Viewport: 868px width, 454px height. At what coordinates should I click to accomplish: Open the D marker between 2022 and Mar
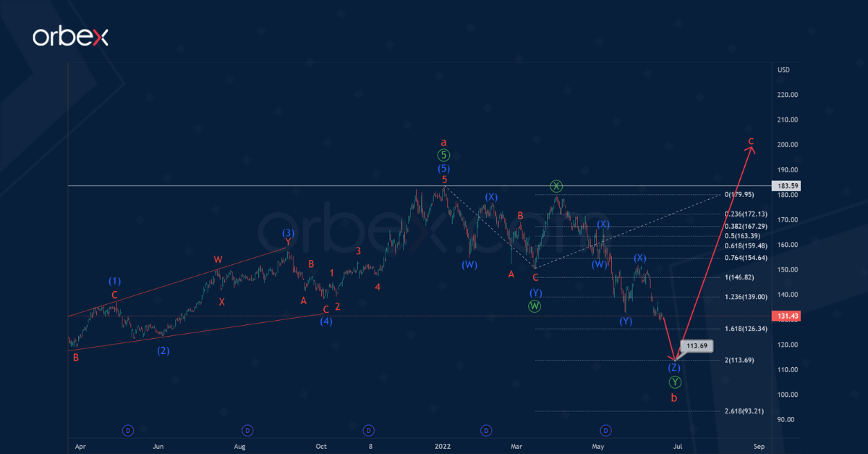(x=486, y=430)
